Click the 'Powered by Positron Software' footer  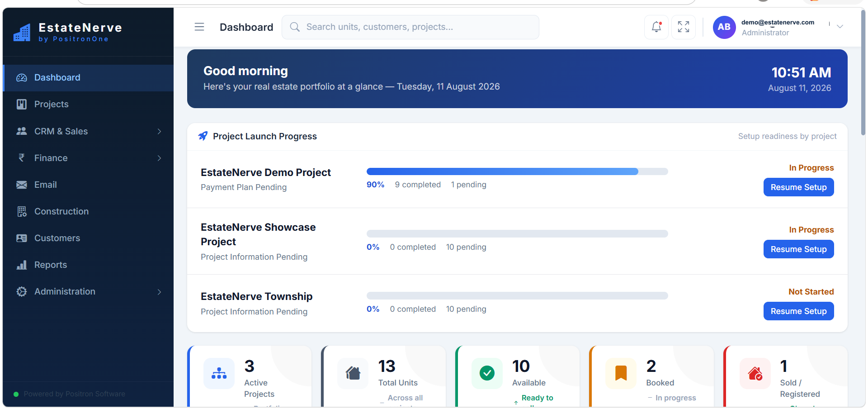[74, 394]
